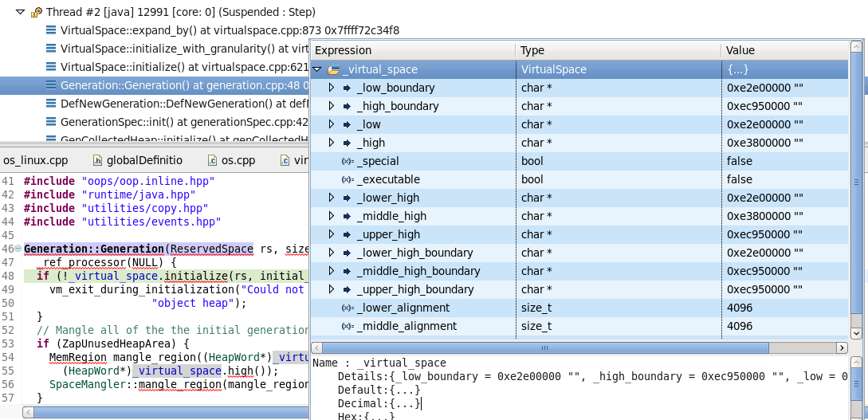868x420 pixels.
Task: Collapse the Thread #2 tree node
Action: [21, 12]
